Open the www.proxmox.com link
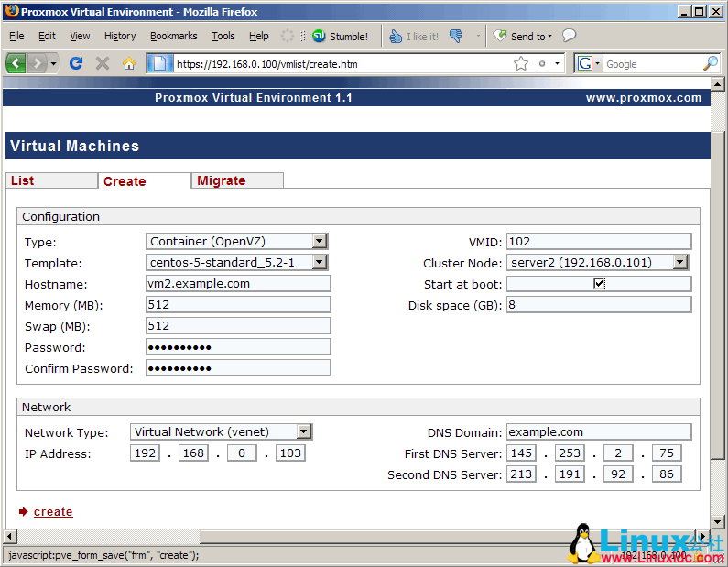728x567 pixels. tap(643, 98)
